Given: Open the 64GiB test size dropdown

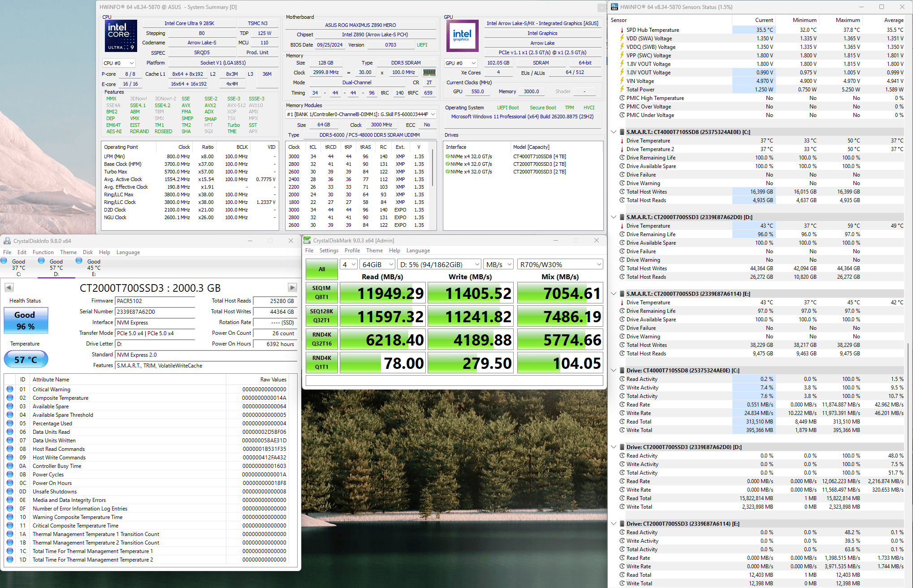Looking at the screenshot, I should [377, 264].
